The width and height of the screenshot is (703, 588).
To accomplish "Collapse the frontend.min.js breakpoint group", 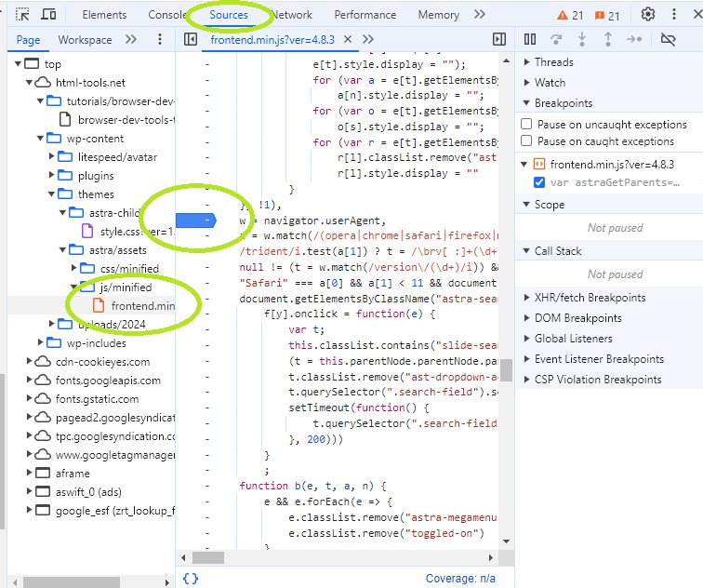I will tap(524, 164).
